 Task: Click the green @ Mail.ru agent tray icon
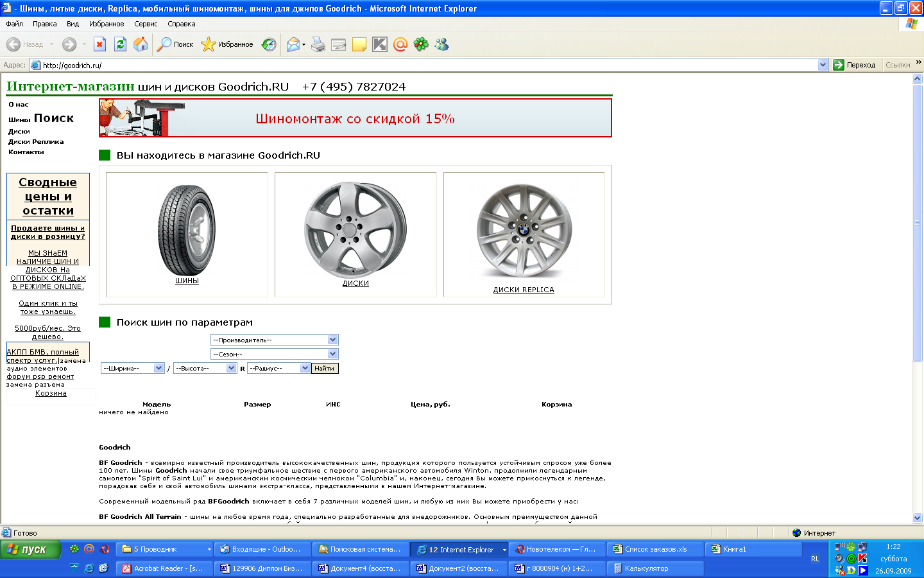[851, 559]
